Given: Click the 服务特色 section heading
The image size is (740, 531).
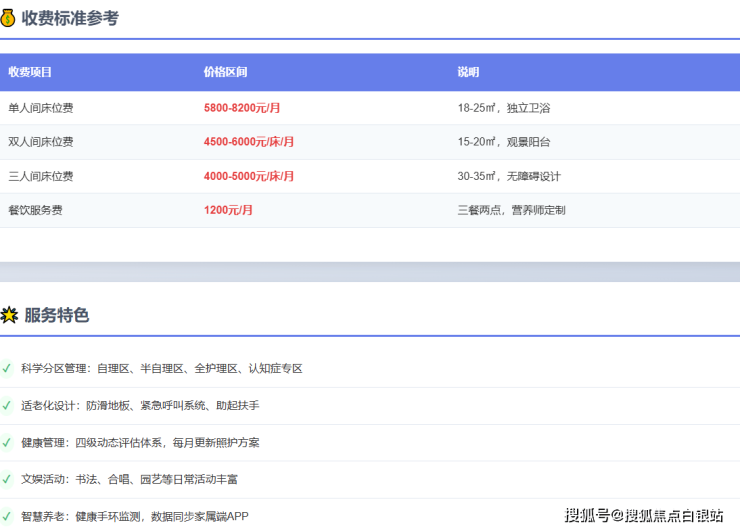Looking at the screenshot, I should 56,315.
